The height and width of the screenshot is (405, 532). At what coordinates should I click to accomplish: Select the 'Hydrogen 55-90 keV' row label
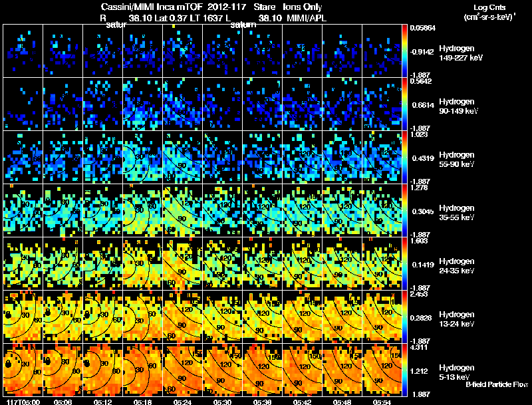point(457,160)
